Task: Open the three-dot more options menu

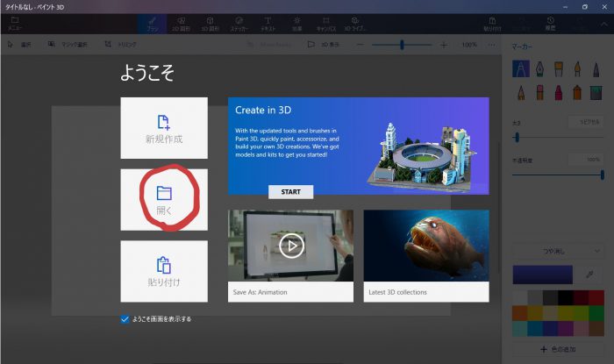Action: point(491,45)
